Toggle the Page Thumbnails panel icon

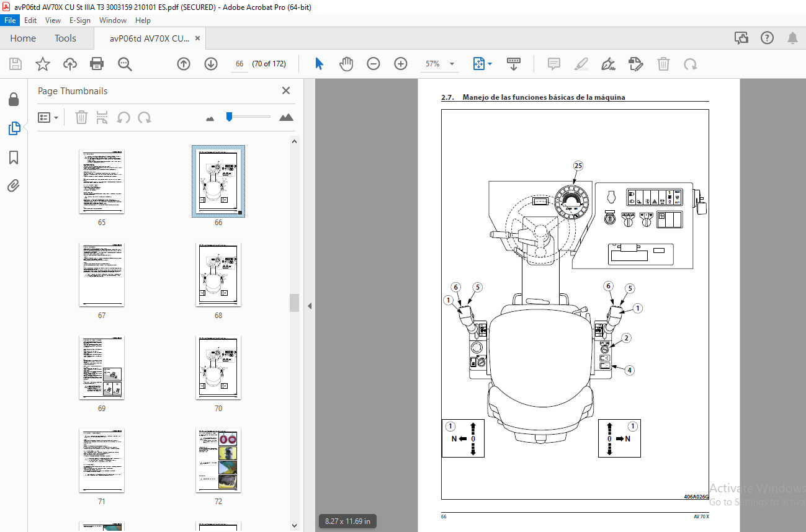pos(14,128)
